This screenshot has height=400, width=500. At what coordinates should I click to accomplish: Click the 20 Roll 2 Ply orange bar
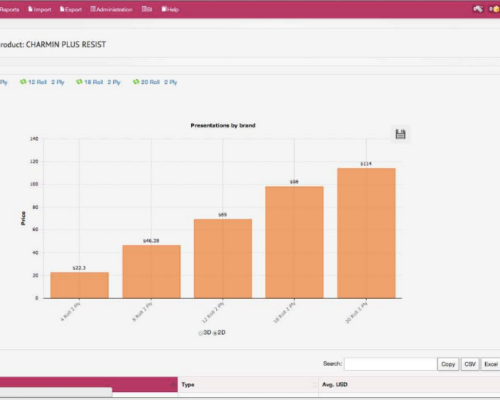(x=366, y=233)
